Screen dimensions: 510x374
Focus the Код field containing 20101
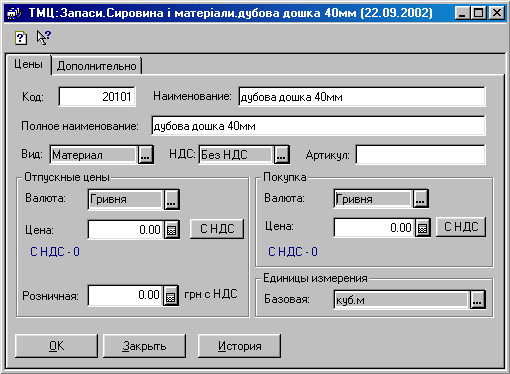pos(97,97)
